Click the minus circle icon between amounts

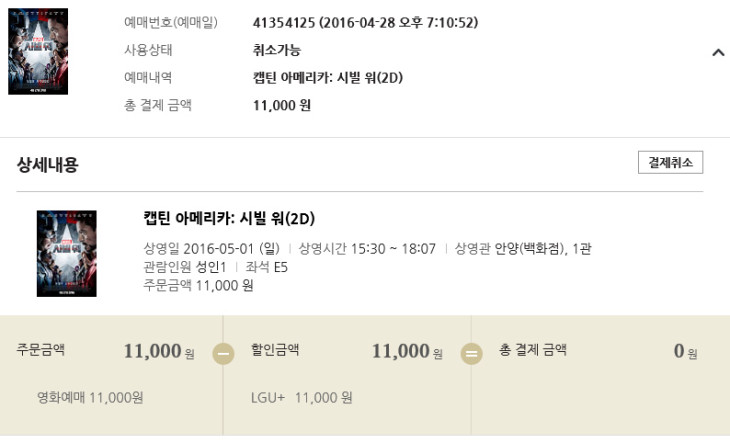point(223,353)
